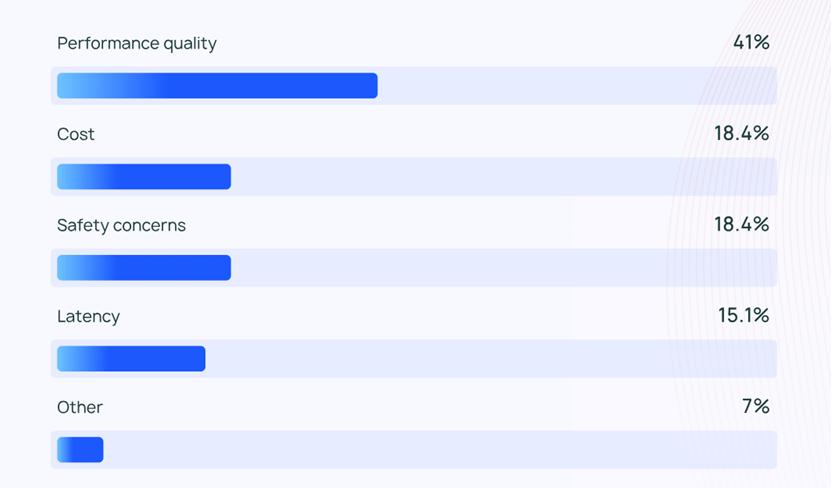Click the filled blue Cost bar
The width and height of the screenshot is (831, 488).
144,177
